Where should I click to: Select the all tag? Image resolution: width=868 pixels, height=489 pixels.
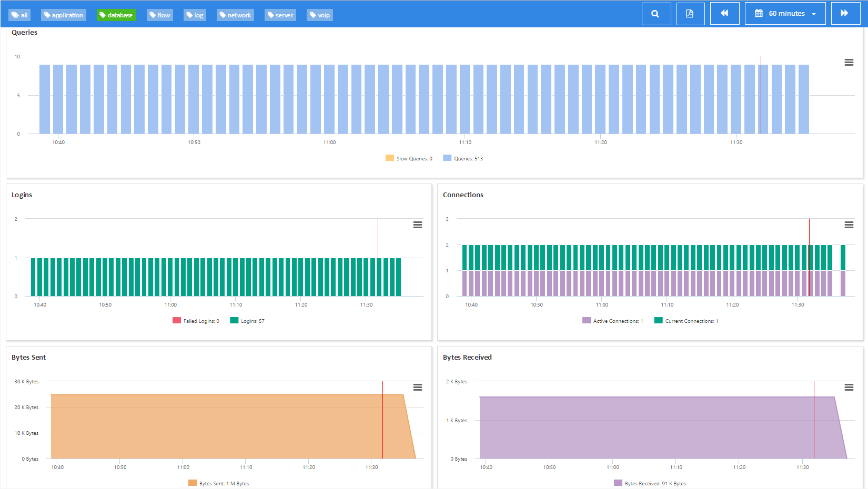[x=19, y=15]
